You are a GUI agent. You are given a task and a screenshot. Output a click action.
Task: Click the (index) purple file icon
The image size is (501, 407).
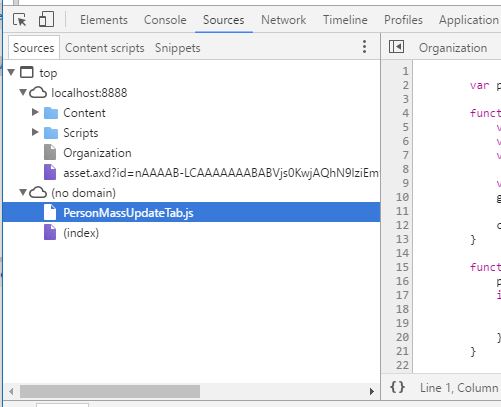point(50,232)
